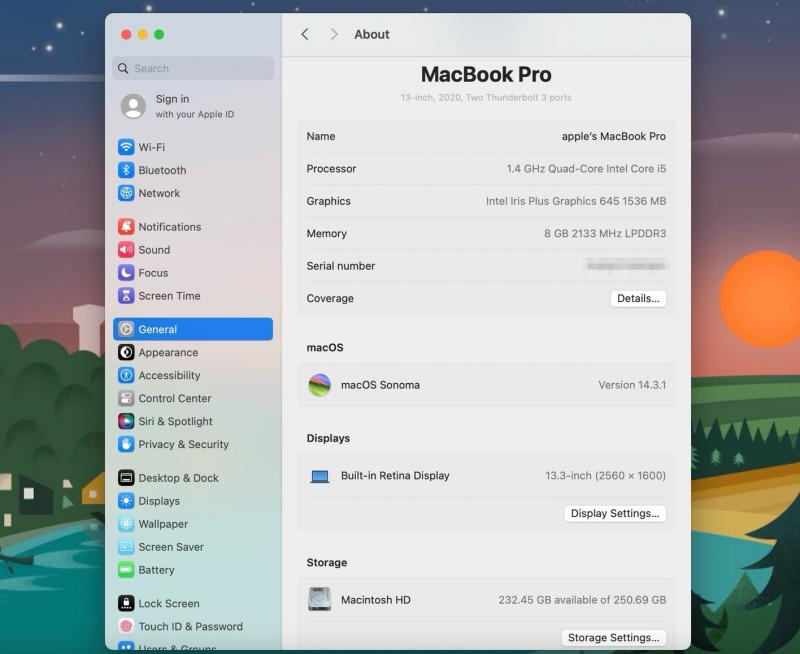Click the blurred serial number value

click(626, 265)
